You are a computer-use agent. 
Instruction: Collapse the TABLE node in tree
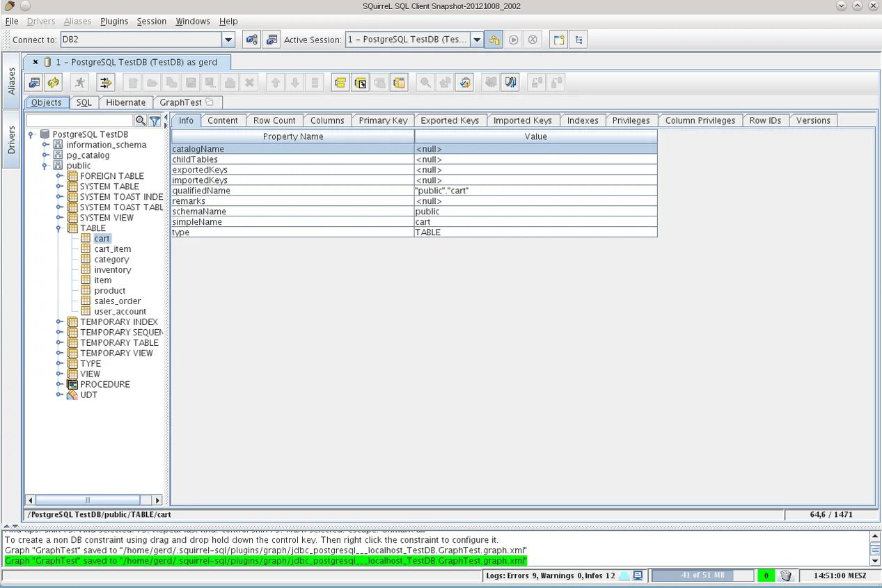59,228
